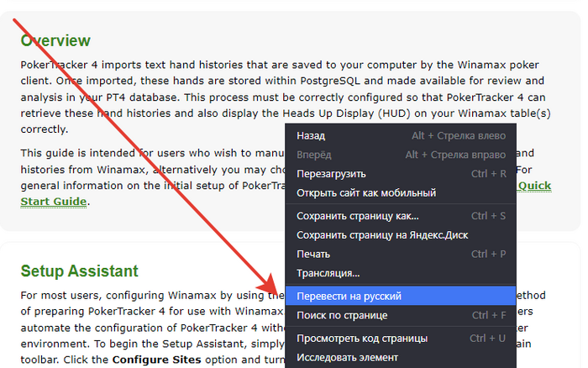The image size is (588, 368).
Task: Reload page via 'Перезагрузить'
Action: point(401,174)
